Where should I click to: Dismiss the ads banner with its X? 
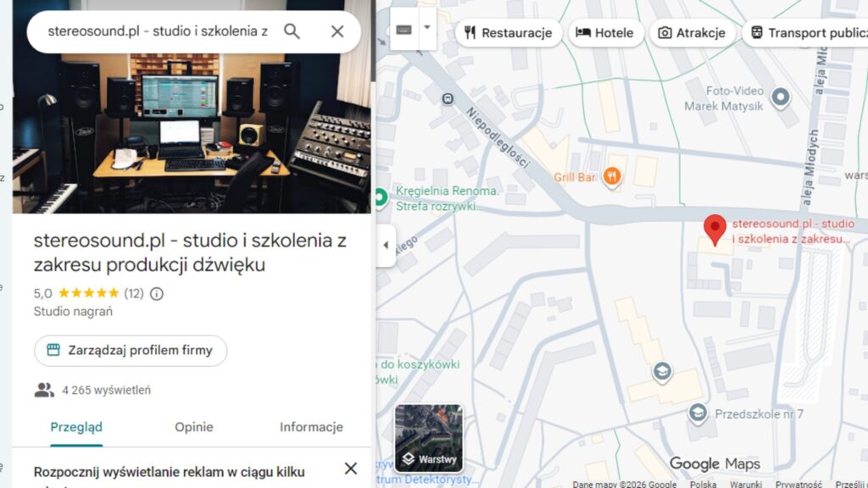tap(350, 469)
